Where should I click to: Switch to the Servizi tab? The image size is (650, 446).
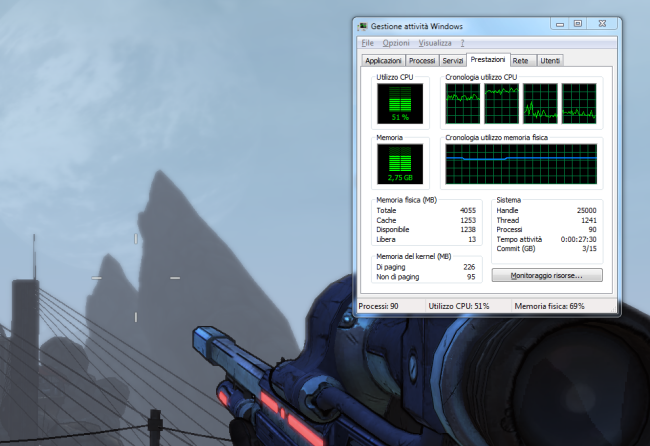tap(453, 61)
